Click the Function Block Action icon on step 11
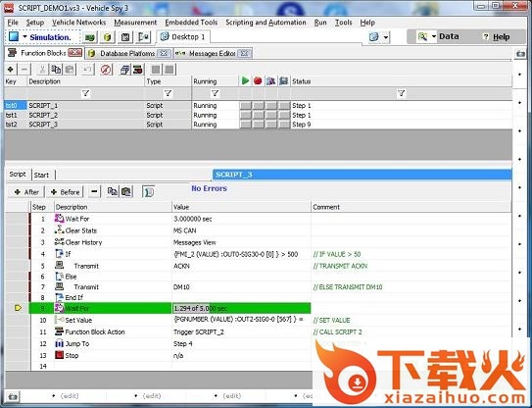The height and width of the screenshot is (408, 532). pyautogui.click(x=59, y=331)
